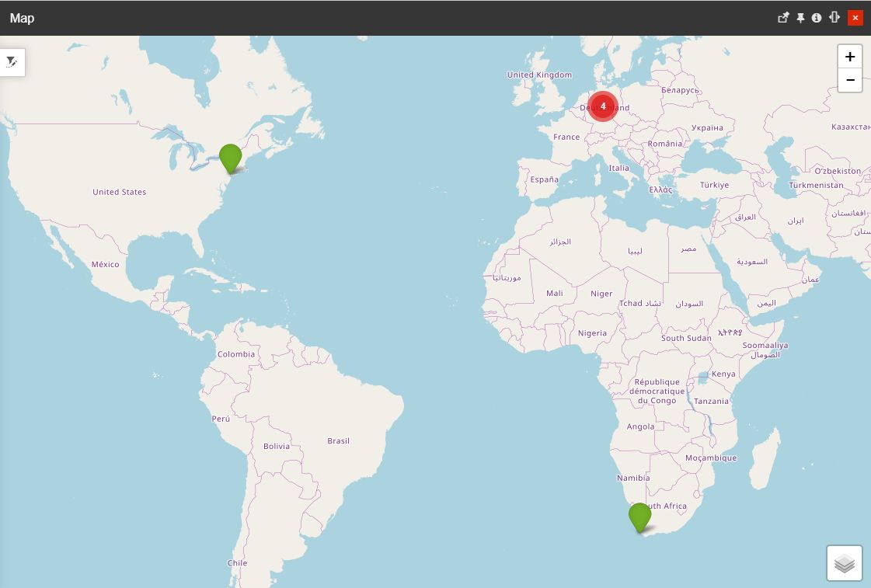Expand the Map widget width

[x=834, y=18]
